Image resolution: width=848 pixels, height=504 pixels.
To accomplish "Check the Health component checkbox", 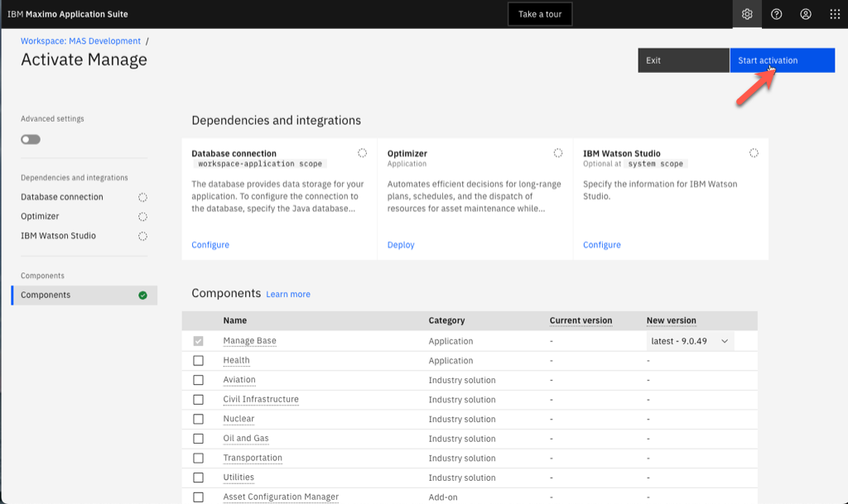I will [x=198, y=361].
